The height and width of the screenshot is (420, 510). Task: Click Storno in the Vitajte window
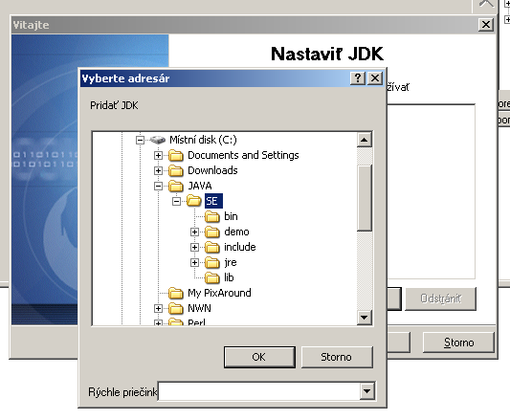pos(458,343)
